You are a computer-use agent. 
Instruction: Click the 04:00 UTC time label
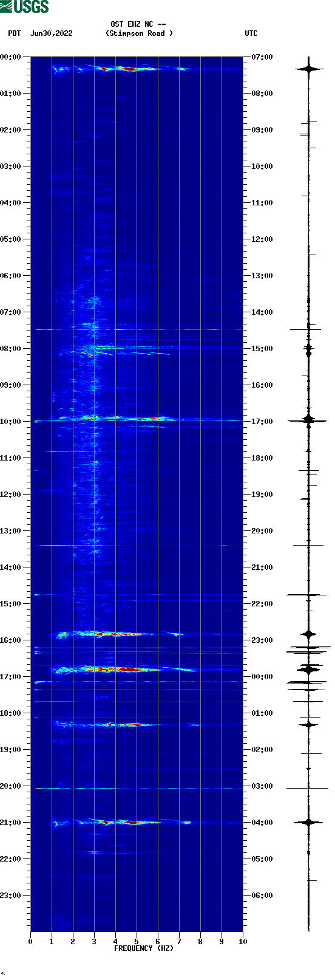click(x=262, y=823)
